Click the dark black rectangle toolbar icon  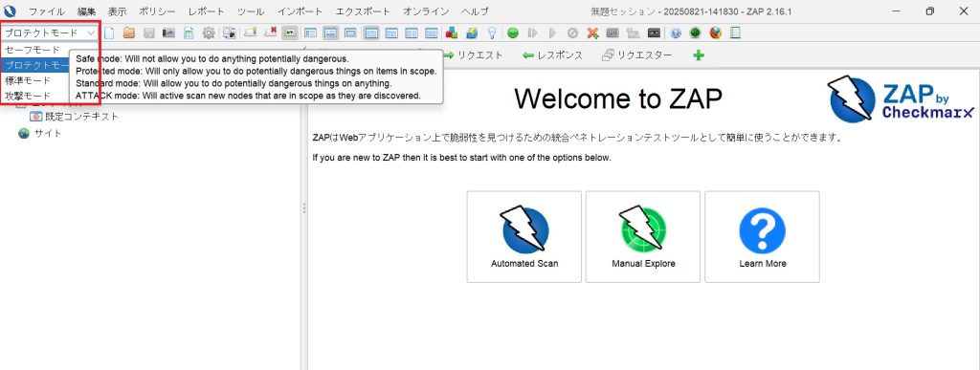coord(654,33)
